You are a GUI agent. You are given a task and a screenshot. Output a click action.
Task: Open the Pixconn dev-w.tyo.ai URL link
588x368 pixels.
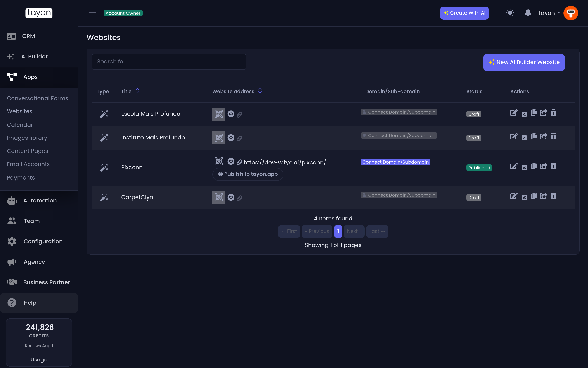point(285,162)
